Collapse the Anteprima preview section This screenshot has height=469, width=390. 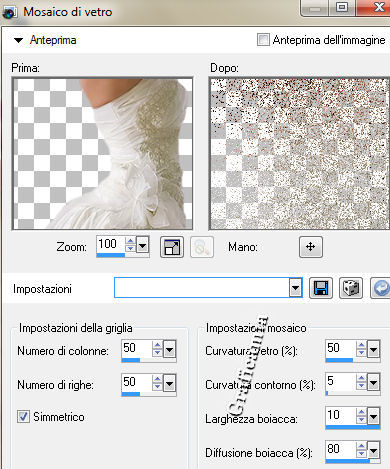(x=18, y=40)
